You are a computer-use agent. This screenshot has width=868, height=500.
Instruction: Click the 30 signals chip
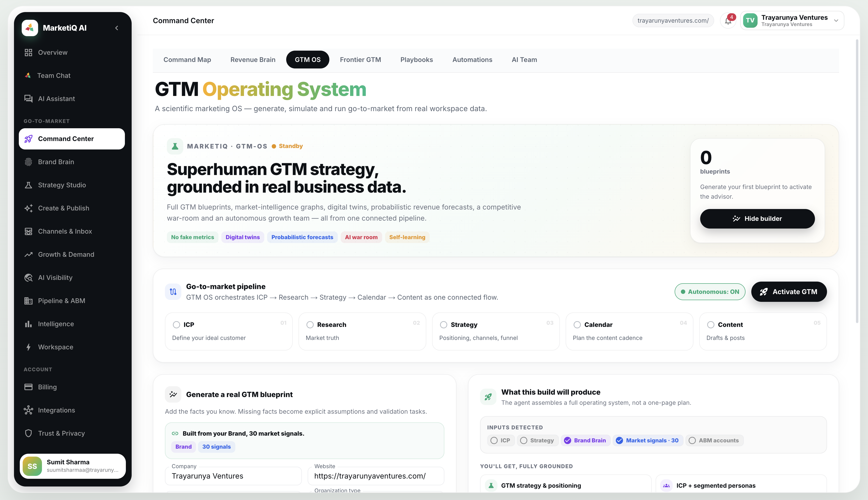pos(216,447)
